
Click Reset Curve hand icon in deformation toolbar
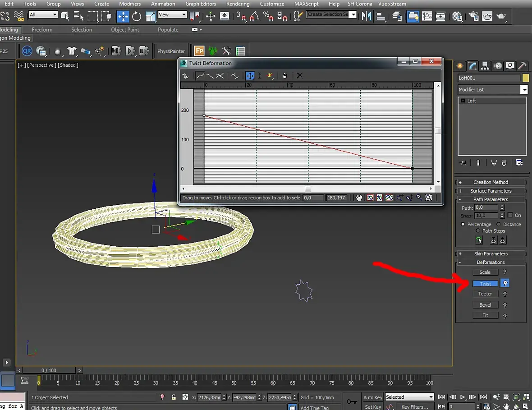pos(284,76)
